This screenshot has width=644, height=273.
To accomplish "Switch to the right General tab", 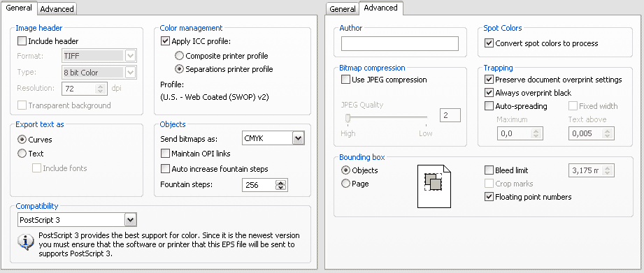I will pos(343,8).
